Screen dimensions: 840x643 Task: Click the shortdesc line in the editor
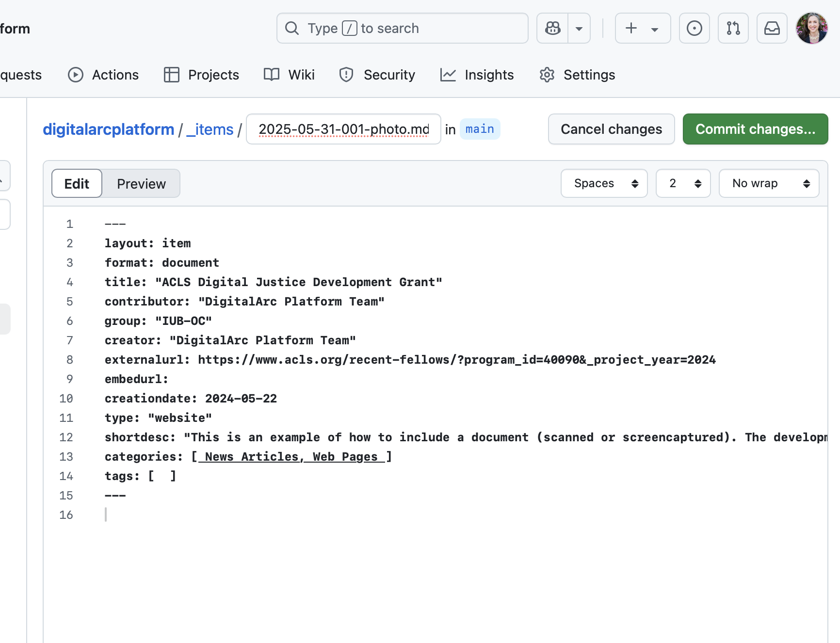pyautogui.click(x=466, y=437)
